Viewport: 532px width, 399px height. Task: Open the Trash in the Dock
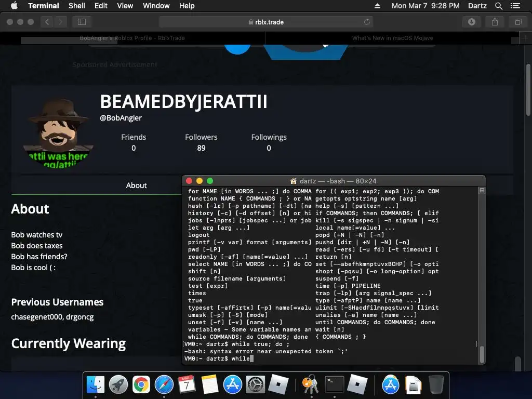tap(436, 385)
